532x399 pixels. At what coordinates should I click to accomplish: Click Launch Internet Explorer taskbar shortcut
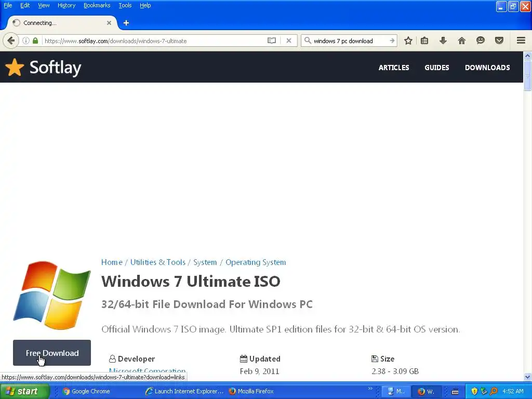point(184,391)
